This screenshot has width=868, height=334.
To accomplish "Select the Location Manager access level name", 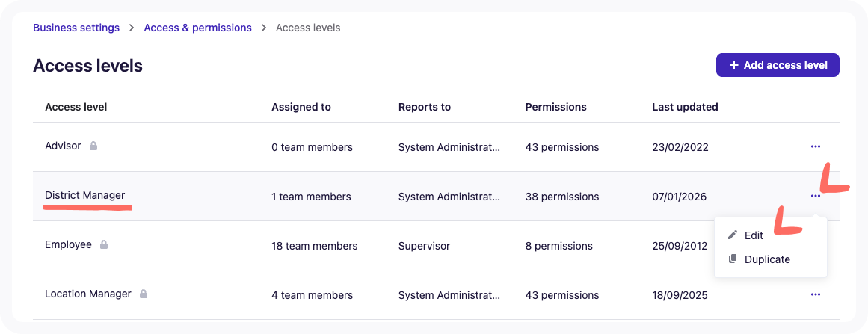I will pyautogui.click(x=88, y=294).
